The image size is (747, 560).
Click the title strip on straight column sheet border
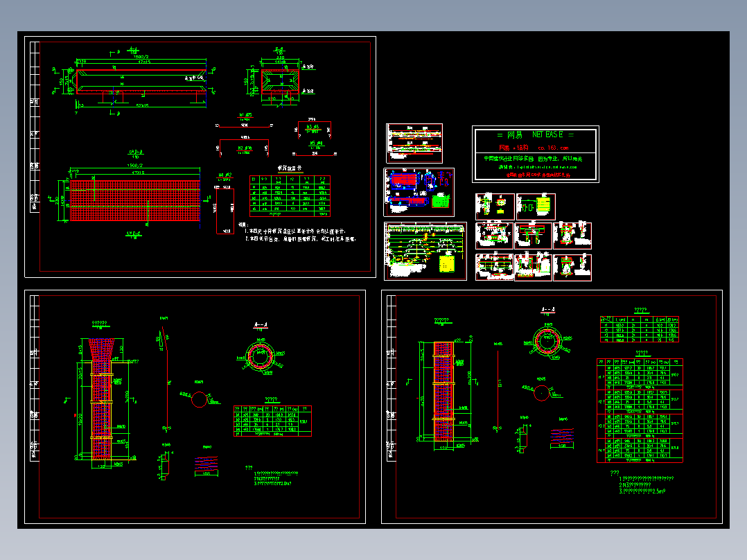[x=392, y=378]
